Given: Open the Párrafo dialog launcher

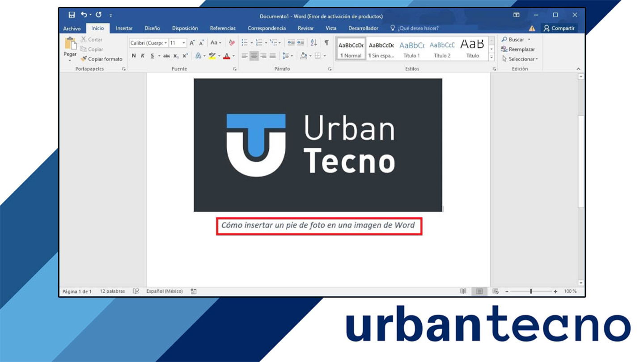Looking at the screenshot, I should pyautogui.click(x=330, y=69).
